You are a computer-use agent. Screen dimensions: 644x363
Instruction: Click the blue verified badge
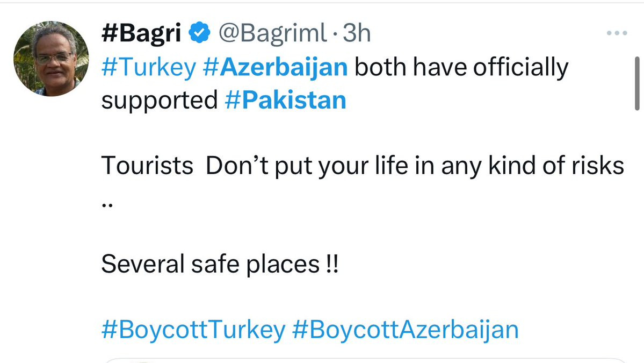200,34
